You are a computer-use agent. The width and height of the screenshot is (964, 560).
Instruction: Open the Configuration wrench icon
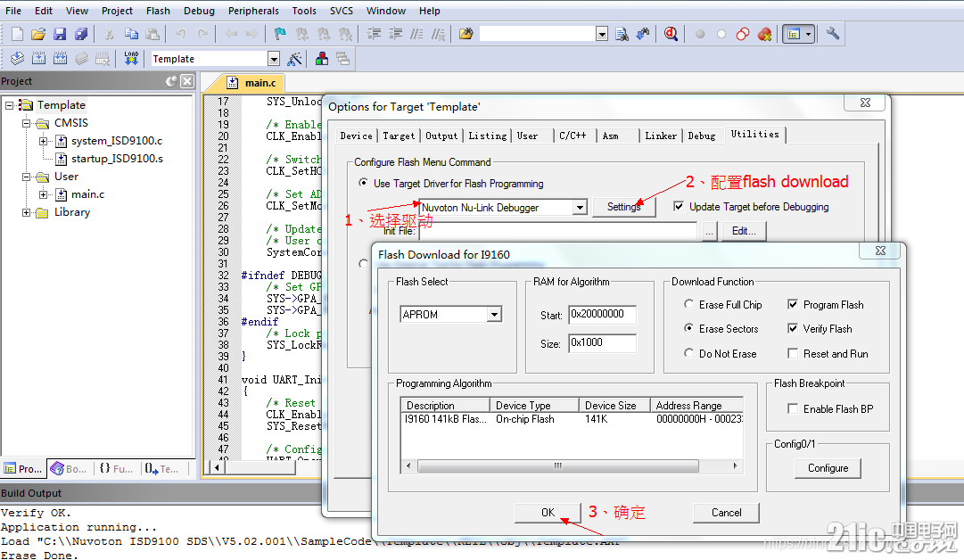[832, 34]
